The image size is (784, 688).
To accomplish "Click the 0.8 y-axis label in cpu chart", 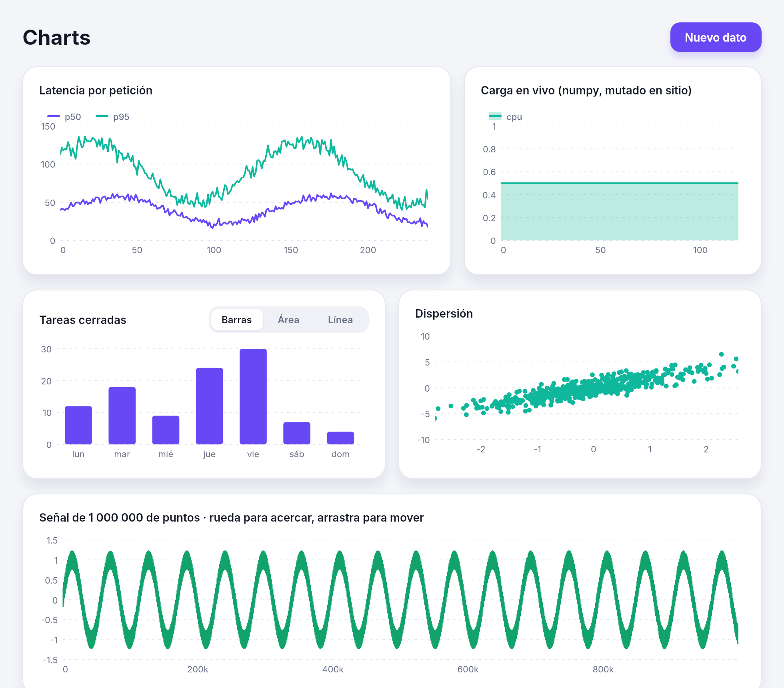I will pyautogui.click(x=489, y=149).
